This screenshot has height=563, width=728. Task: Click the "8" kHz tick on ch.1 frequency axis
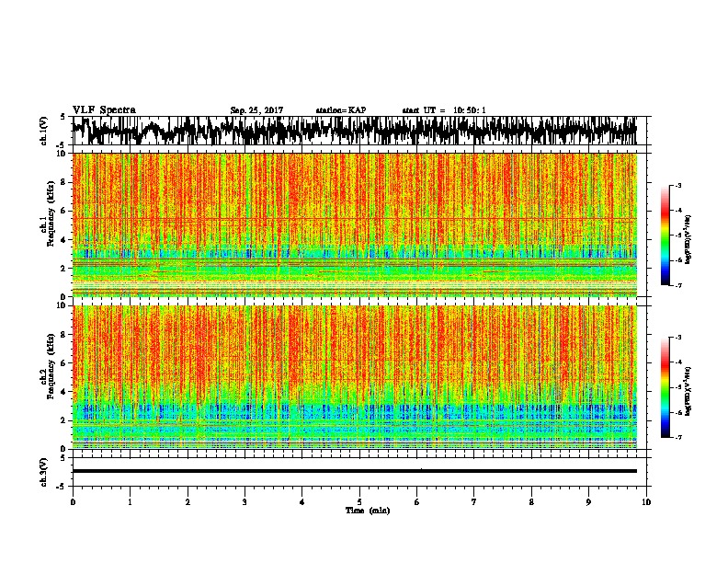pos(65,182)
